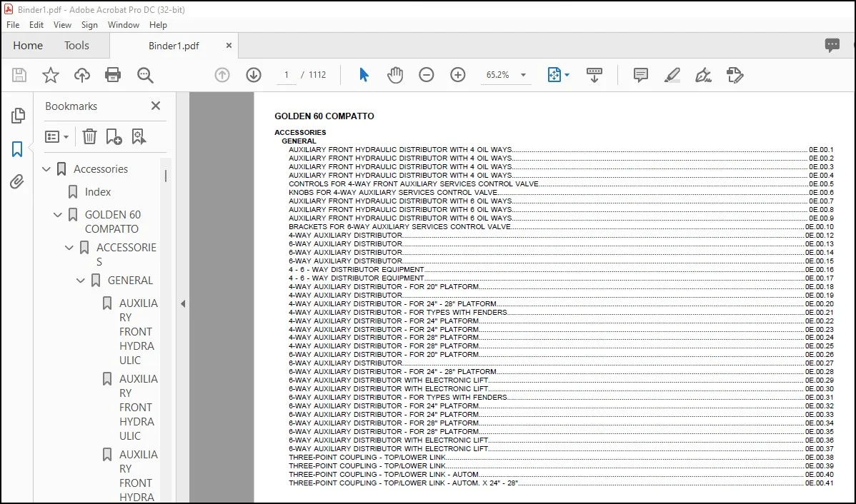
Task: Activate the Hand pan tool
Action: click(394, 75)
